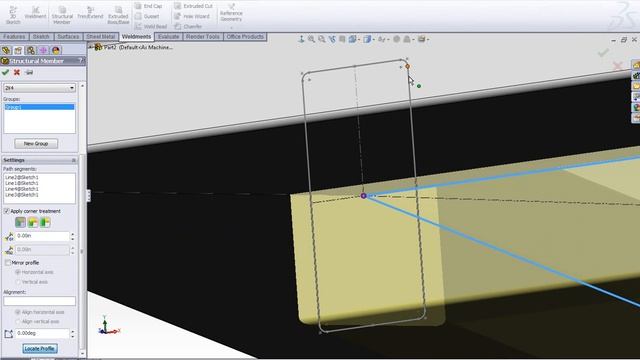Add a Gusset feature
Screen dimensions: 640x360
pyautogui.click(x=147, y=16)
